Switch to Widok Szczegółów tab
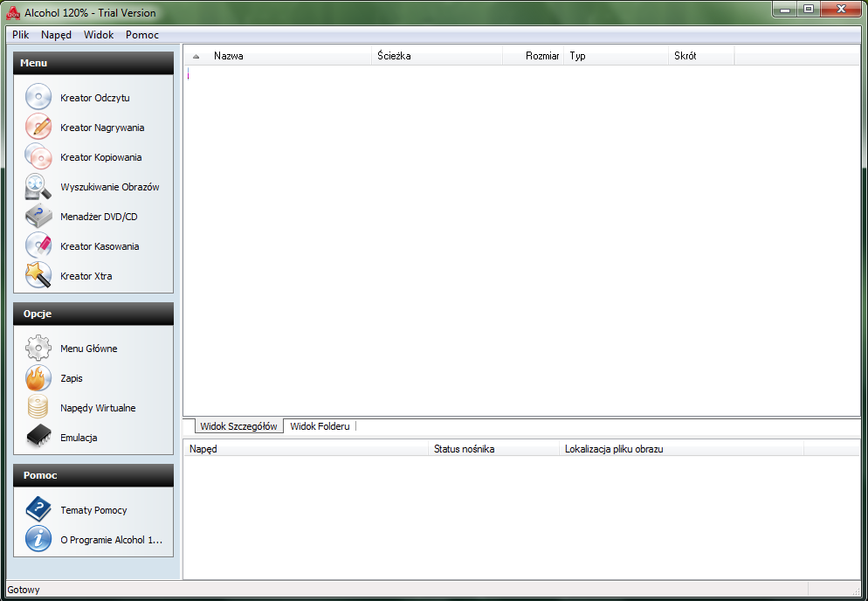868x601 pixels. pos(238,426)
